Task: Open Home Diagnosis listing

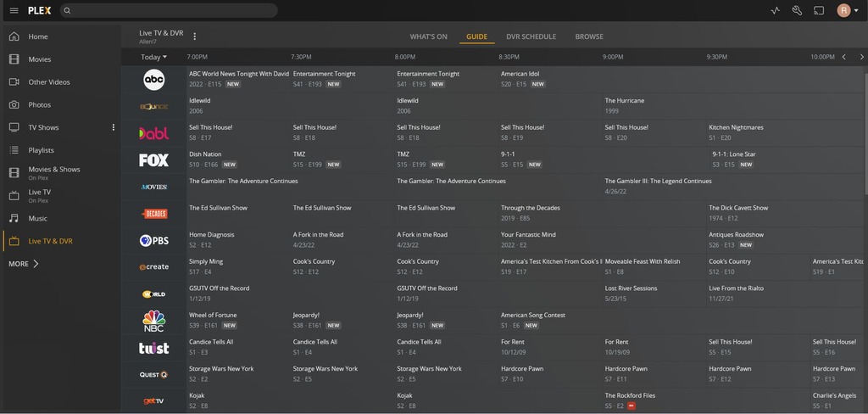Action: [238, 240]
